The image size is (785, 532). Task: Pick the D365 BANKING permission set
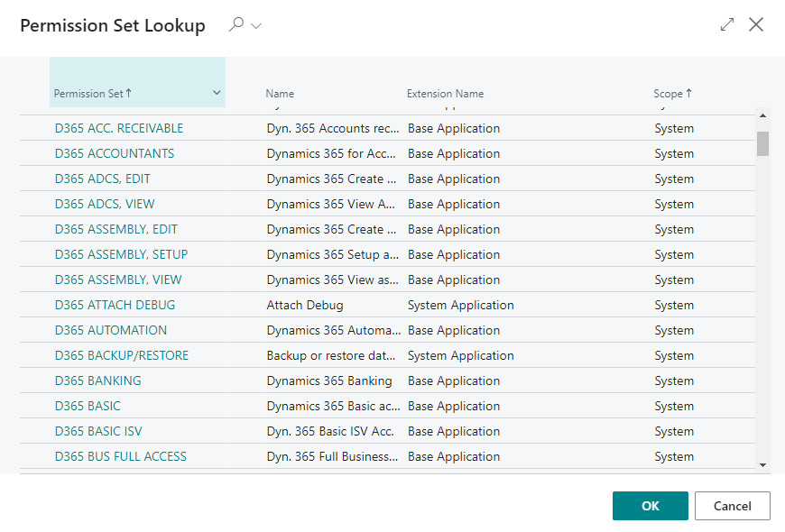tap(98, 381)
